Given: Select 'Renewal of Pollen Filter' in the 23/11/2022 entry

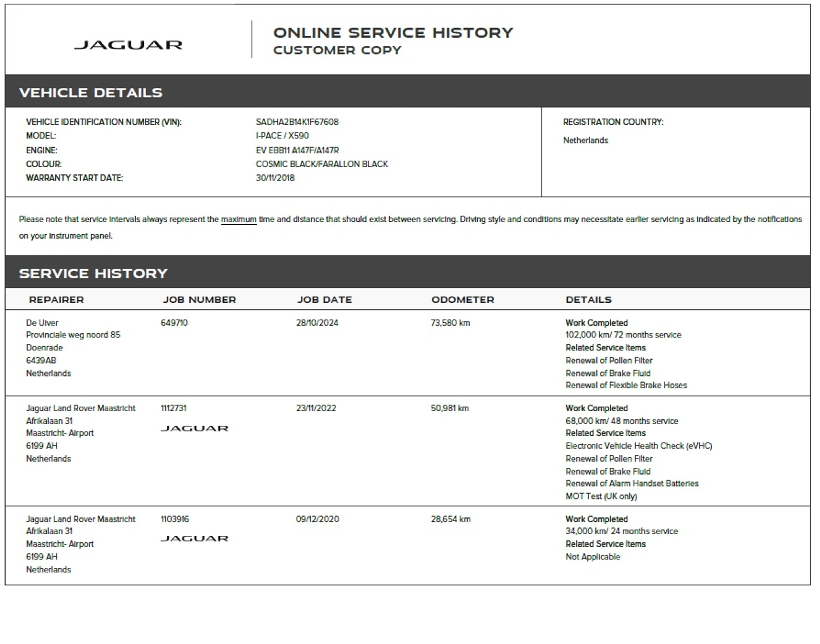Looking at the screenshot, I should click(x=609, y=458).
